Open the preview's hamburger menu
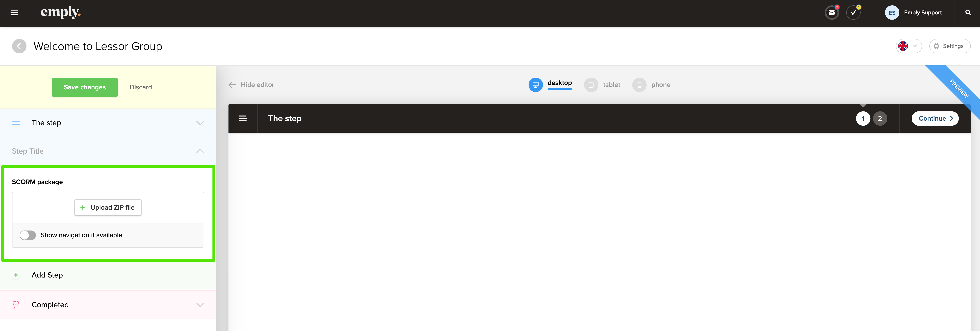Screen dimensions: 980x331 tap(243, 119)
